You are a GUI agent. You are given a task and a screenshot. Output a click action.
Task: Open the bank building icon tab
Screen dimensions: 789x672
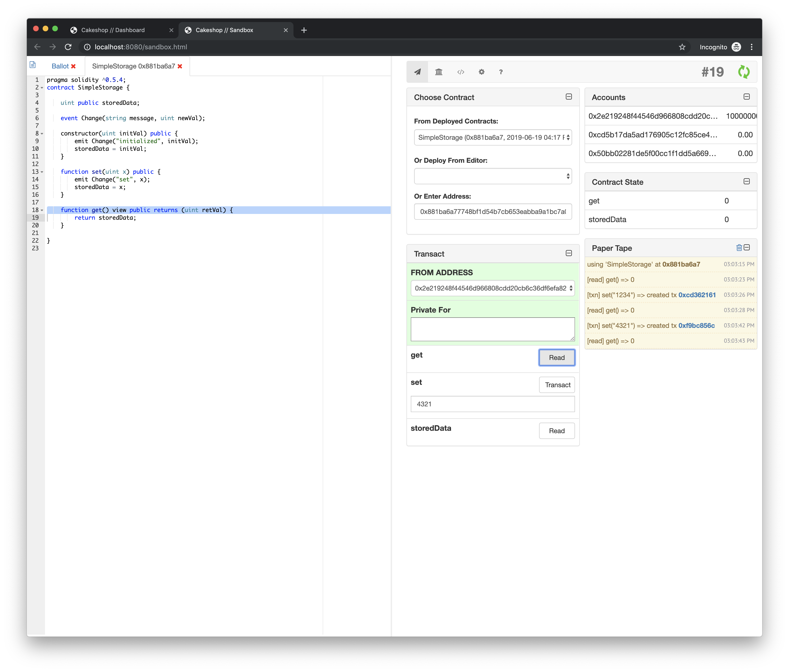tap(439, 72)
